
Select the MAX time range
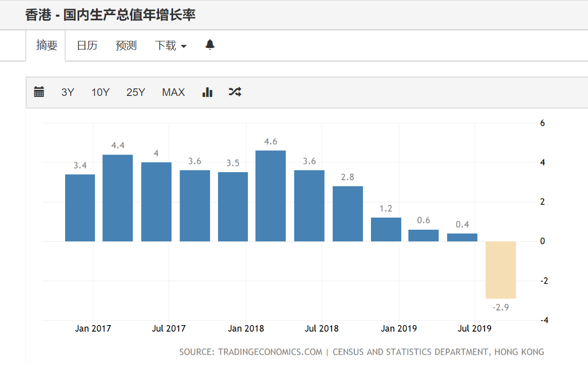point(173,92)
